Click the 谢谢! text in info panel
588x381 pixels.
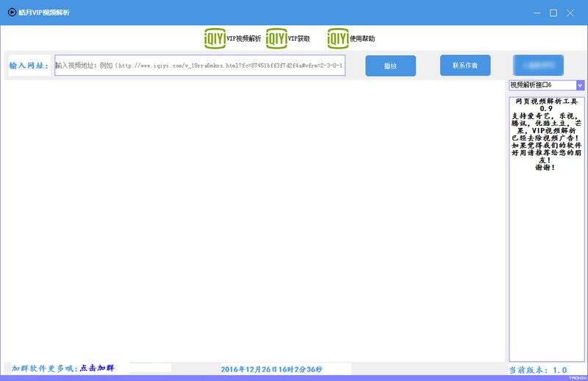[545, 168]
